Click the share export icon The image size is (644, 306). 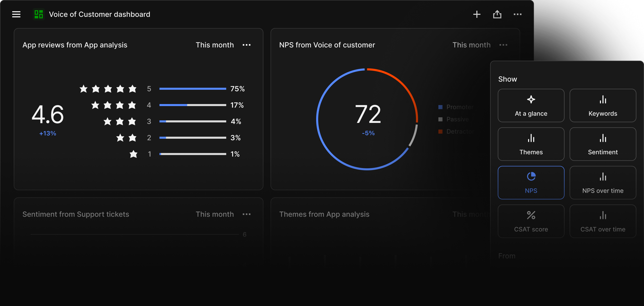pyautogui.click(x=497, y=14)
